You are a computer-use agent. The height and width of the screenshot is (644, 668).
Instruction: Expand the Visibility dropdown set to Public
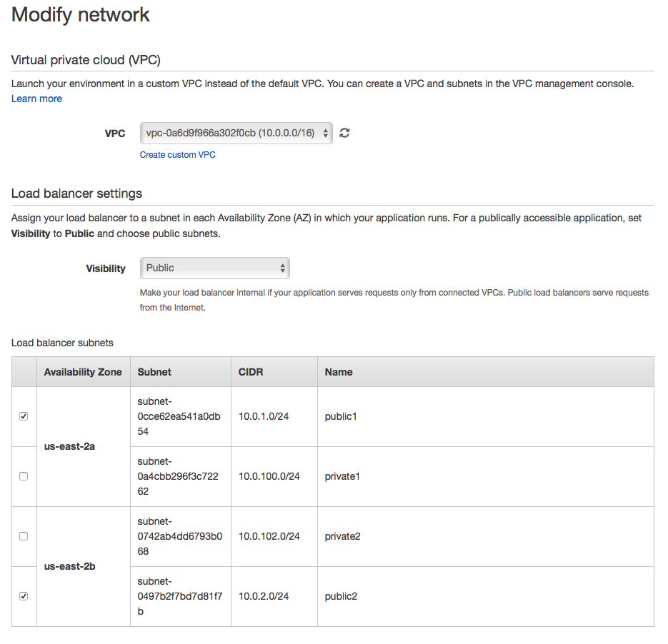215,268
